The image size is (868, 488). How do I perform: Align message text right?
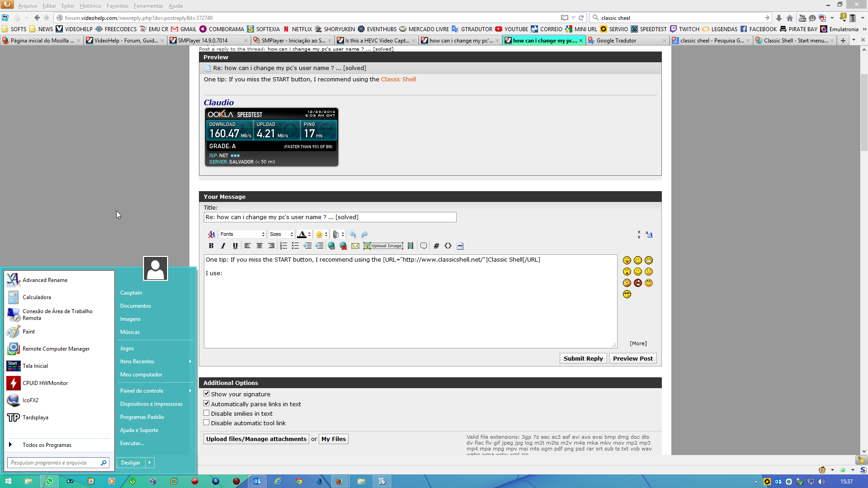tap(271, 246)
